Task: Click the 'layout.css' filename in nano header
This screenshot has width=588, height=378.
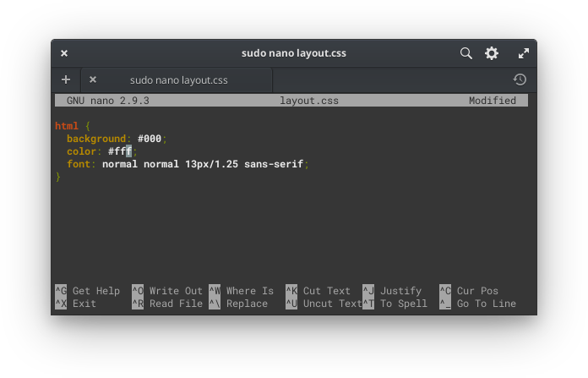Action: 309,101
